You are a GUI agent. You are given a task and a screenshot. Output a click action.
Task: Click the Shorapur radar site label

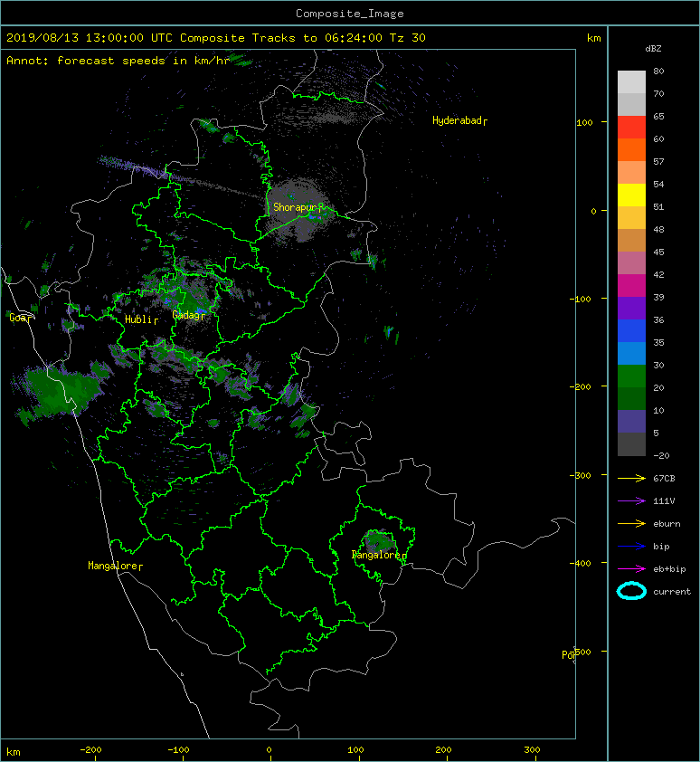tap(298, 207)
